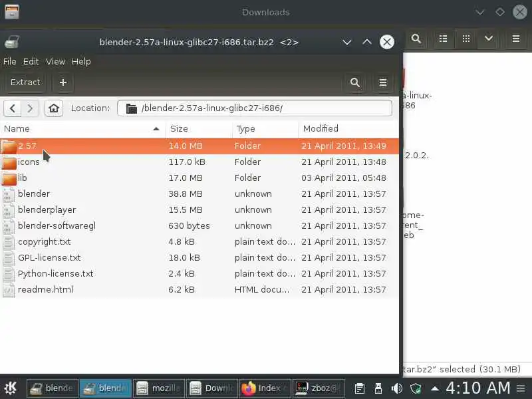Select the icons folder
532x399 pixels.
(x=199, y=162)
